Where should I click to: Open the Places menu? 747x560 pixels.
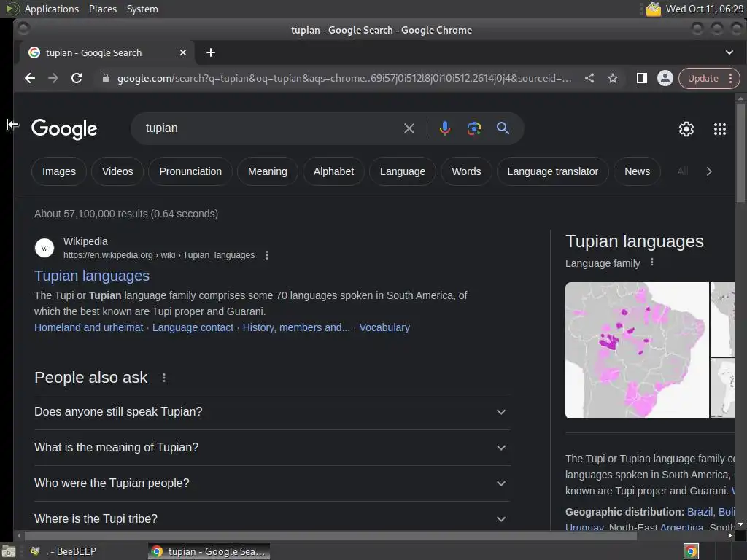102,9
